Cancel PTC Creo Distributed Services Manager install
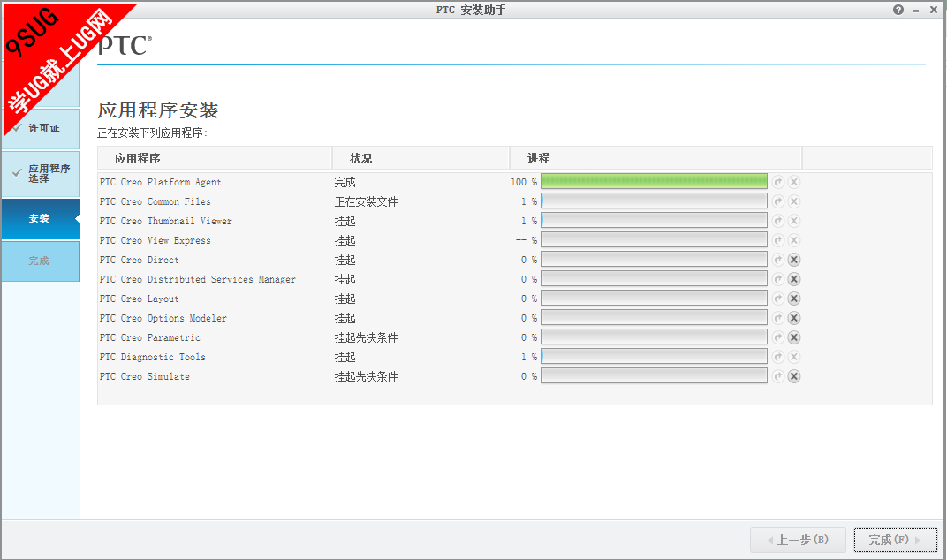The width and height of the screenshot is (947, 560). [x=794, y=279]
